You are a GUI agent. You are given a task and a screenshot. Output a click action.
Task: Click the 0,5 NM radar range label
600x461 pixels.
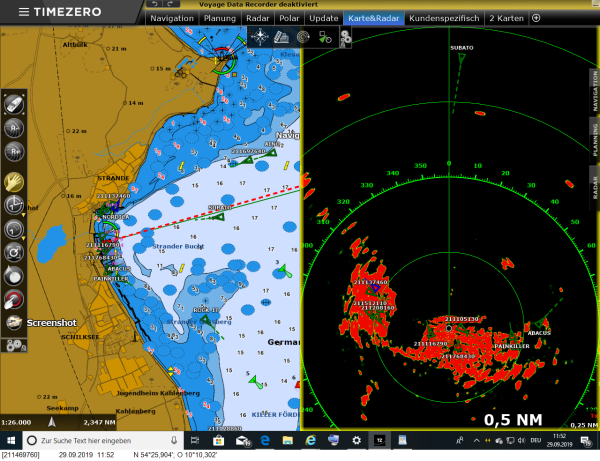click(513, 420)
